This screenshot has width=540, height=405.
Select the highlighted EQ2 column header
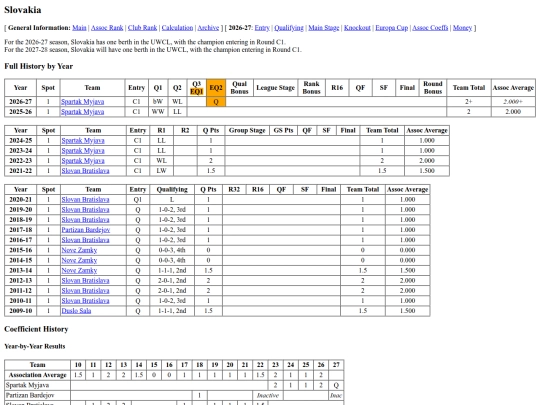point(216,88)
